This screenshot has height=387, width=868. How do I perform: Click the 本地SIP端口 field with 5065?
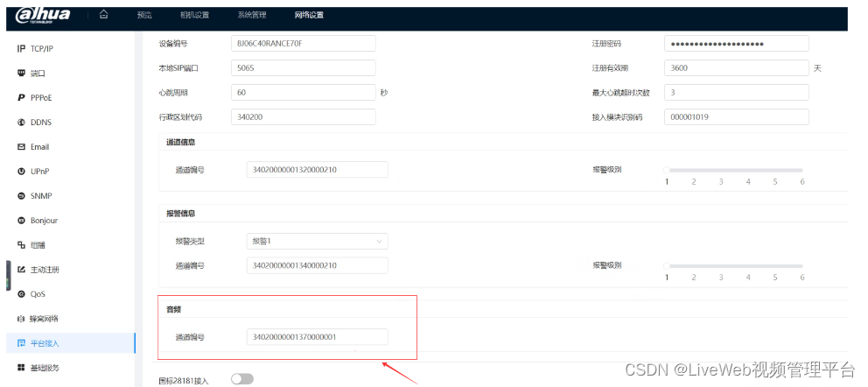point(304,68)
